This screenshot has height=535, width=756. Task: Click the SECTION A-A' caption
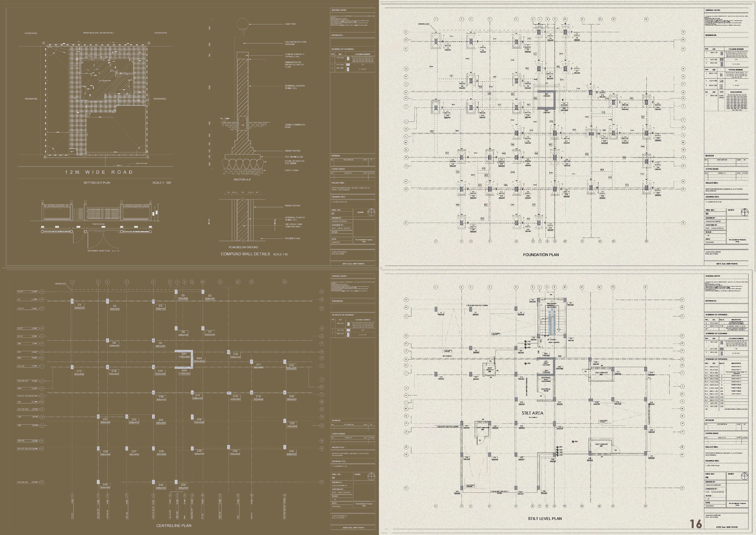(x=242, y=180)
